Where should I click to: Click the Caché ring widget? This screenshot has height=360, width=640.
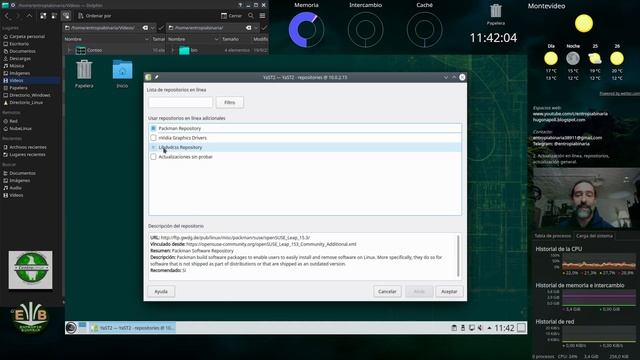click(x=424, y=29)
